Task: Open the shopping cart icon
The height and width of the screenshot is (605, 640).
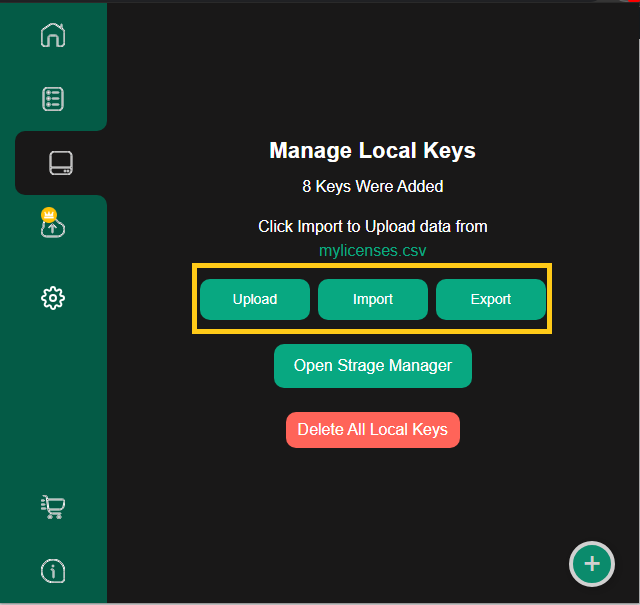Action: click(53, 507)
